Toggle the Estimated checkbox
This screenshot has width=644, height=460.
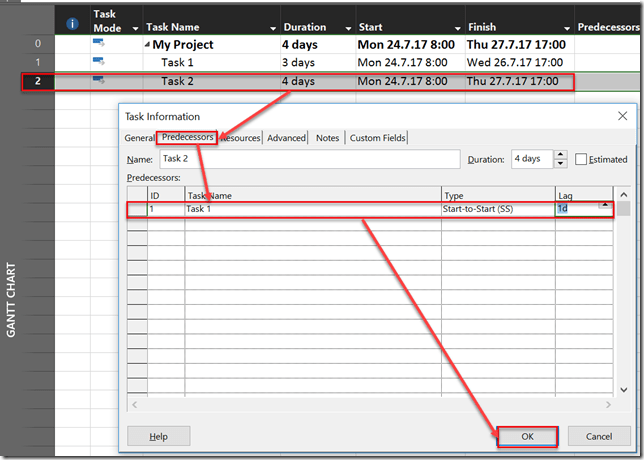581,159
